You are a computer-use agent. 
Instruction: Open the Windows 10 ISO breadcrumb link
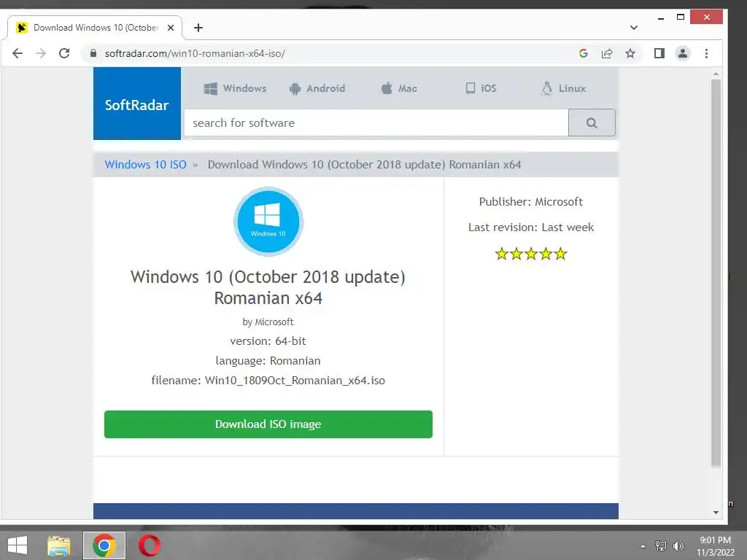145,165
